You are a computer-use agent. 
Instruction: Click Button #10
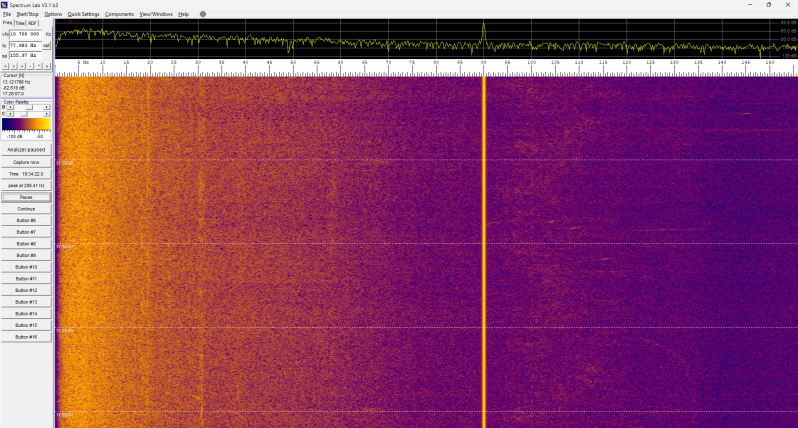click(x=26, y=267)
